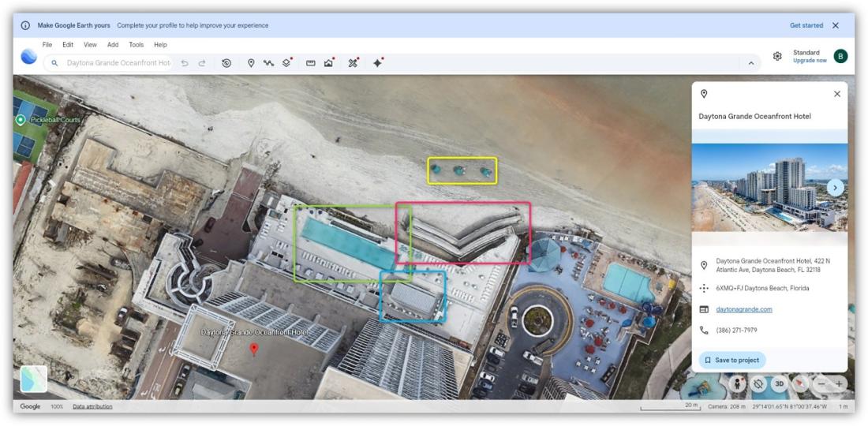Image resolution: width=868 pixels, height=426 pixels.
Task: Open the settings gear icon
Action: click(x=777, y=57)
